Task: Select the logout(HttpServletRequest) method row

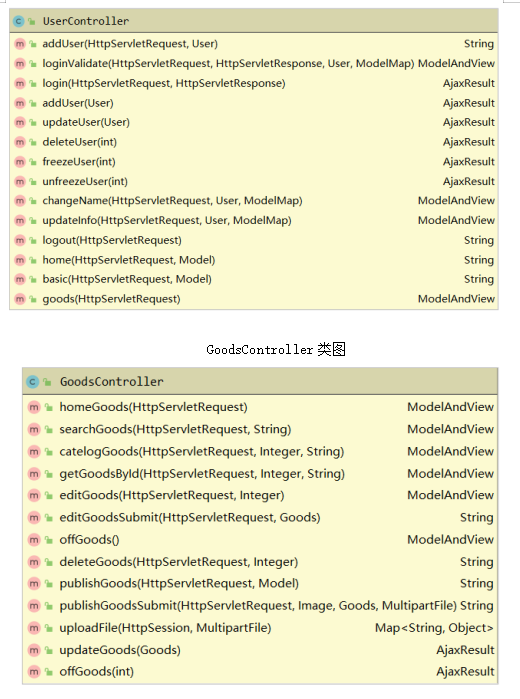Action: [x=254, y=240]
